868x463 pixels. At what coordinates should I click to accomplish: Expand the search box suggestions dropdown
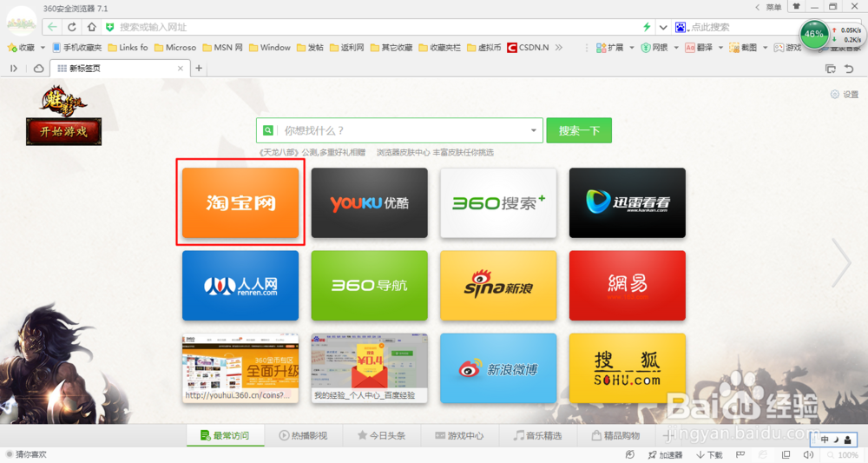pyautogui.click(x=534, y=130)
